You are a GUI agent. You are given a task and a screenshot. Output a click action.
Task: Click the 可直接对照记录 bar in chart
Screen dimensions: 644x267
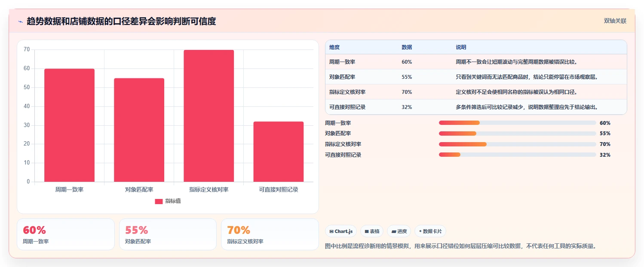(x=278, y=152)
